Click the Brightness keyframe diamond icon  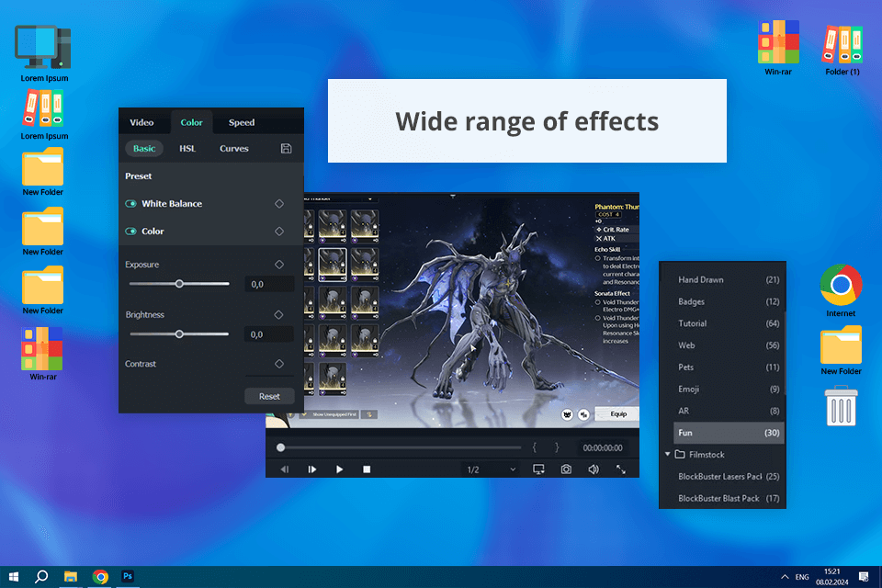tap(279, 314)
